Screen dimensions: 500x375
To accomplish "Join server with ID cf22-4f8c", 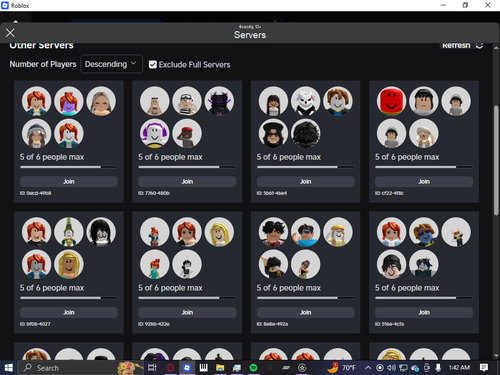I will (424, 182).
